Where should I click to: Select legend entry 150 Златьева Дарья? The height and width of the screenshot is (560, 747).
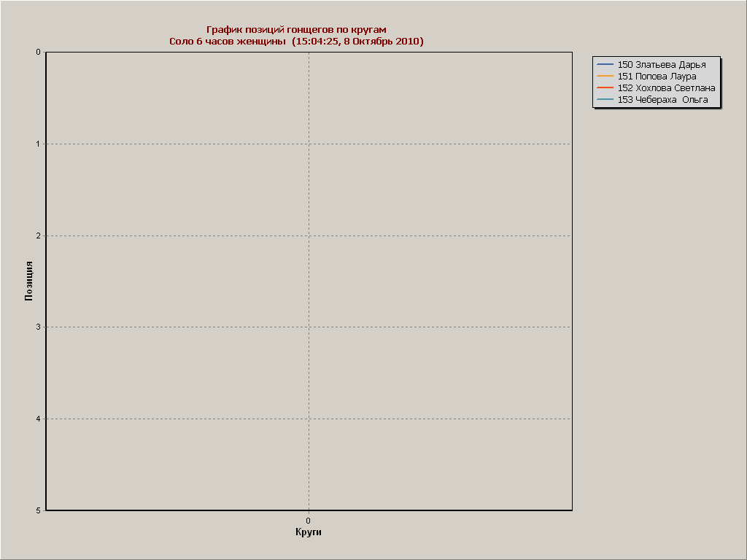click(662, 65)
